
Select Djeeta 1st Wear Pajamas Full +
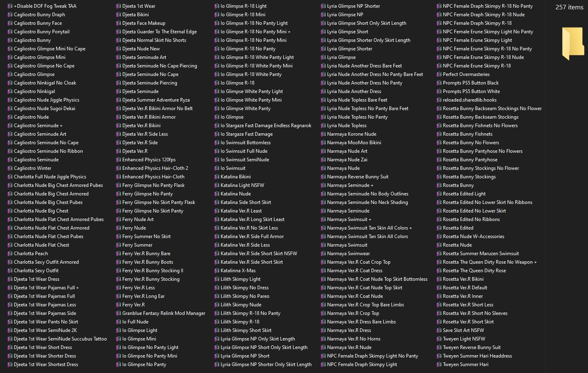(x=46, y=288)
